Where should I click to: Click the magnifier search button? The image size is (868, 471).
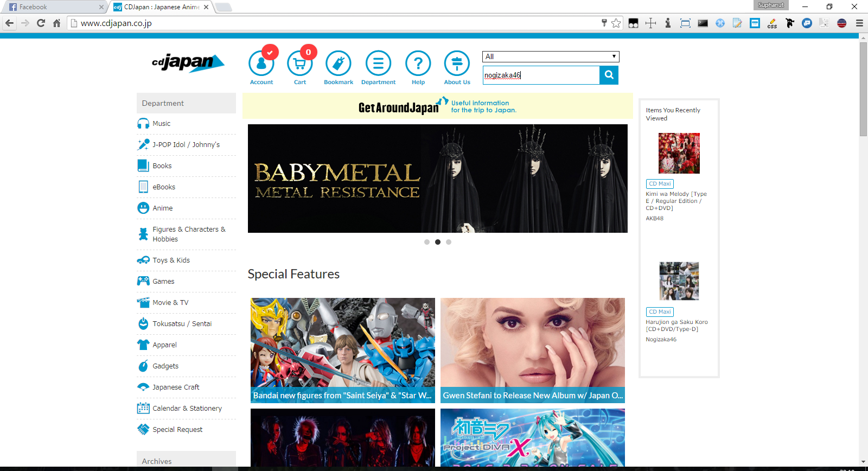609,75
